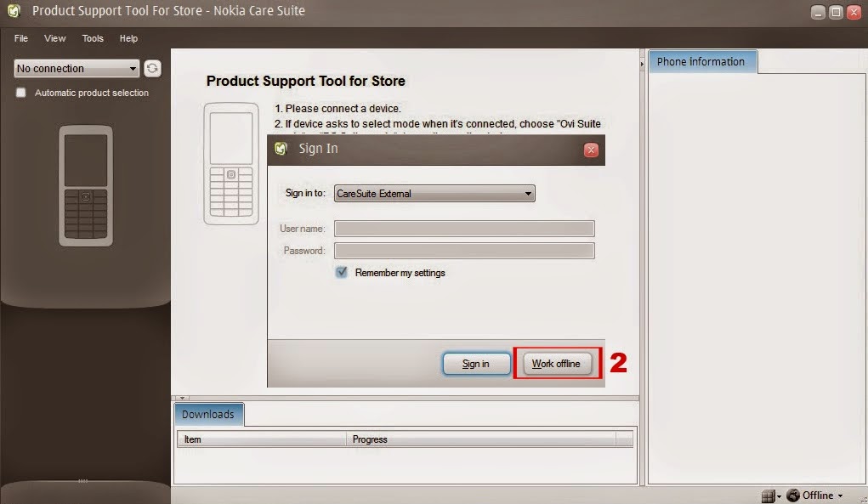Screen dimensions: 868x504
Task: Open the Sign in to CareSuite External dropdown
Action: (x=434, y=194)
